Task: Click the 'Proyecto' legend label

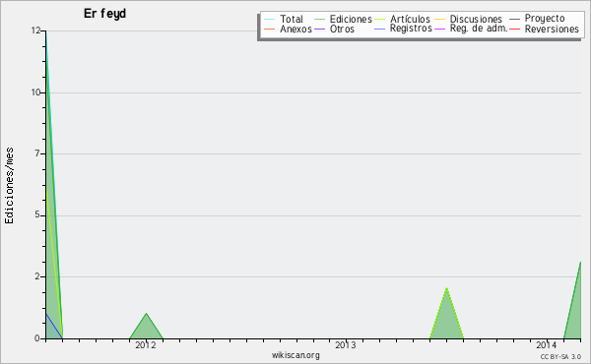Action: pos(545,19)
